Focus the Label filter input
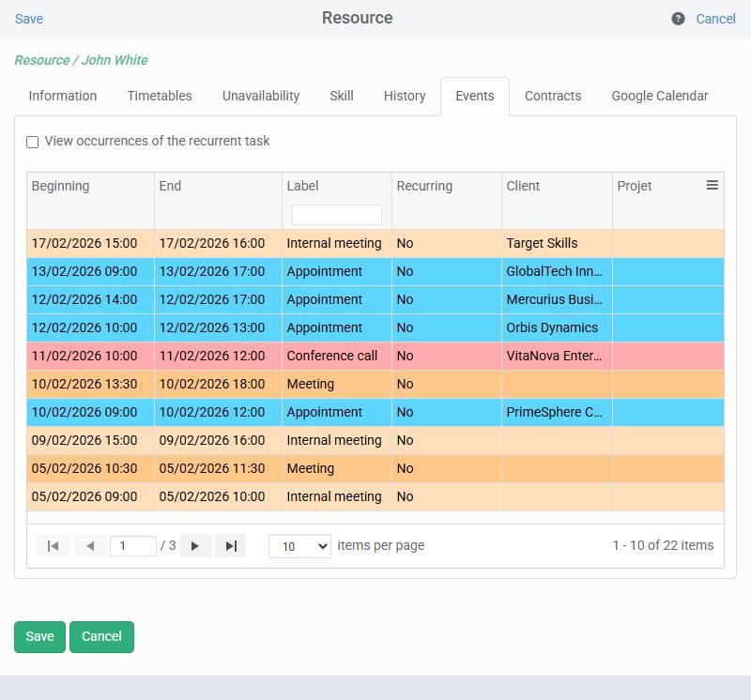Image resolution: width=751 pixels, height=700 pixels. (337, 215)
